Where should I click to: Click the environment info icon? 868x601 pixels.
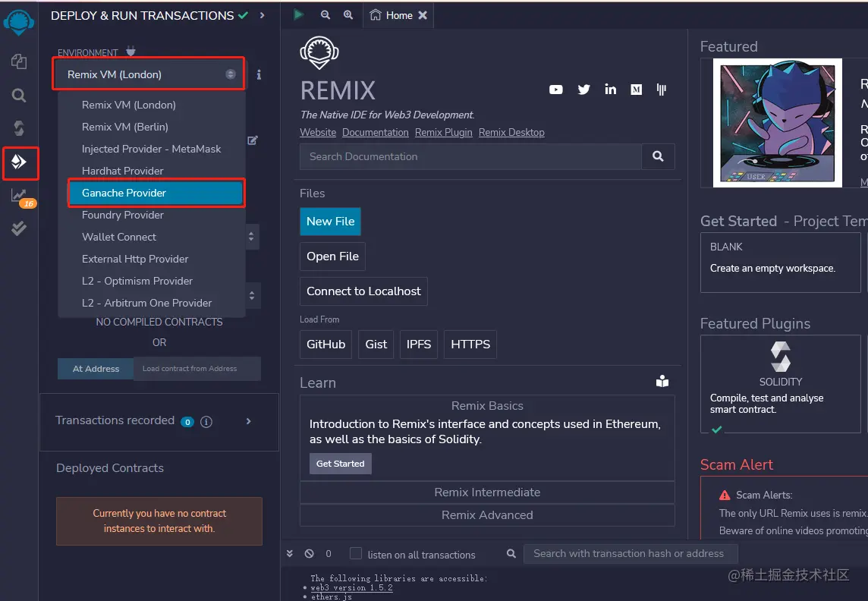coord(259,74)
